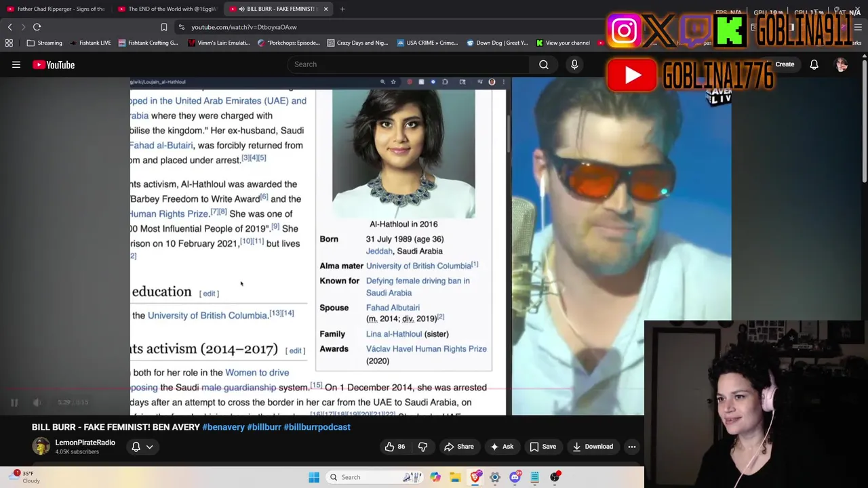
Task: Mute the video volume icon
Action: click(37, 403)
